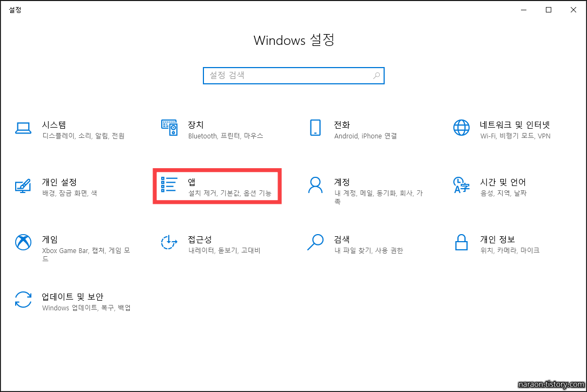Open the 개인 설정 title
This screenshot has height=392, width=587.
59,182
